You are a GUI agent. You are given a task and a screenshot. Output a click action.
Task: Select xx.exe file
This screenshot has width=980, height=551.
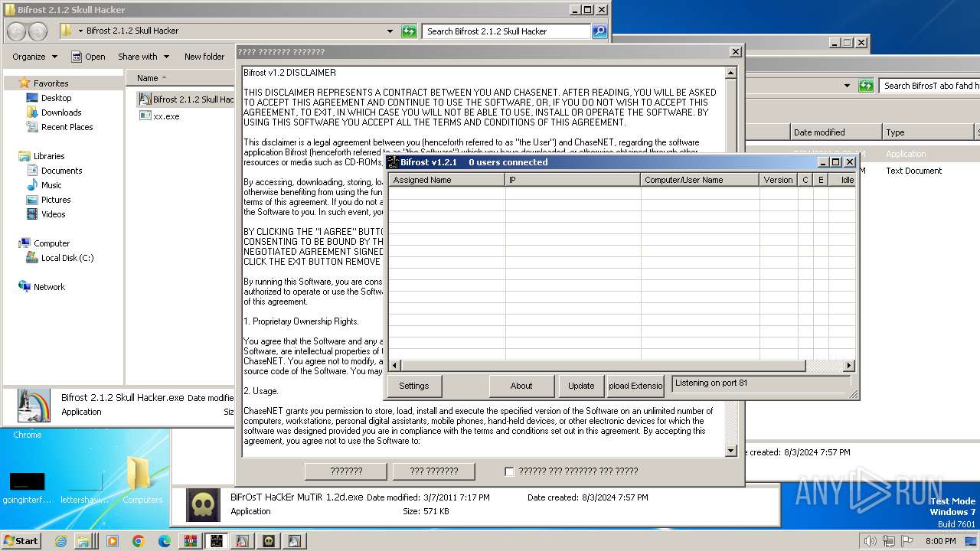(x=166, y=116)
